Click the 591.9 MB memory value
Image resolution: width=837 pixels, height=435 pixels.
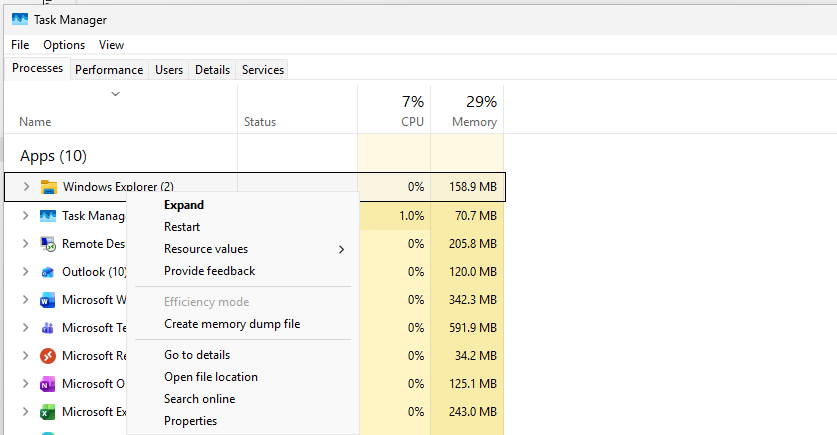(473, 328)
